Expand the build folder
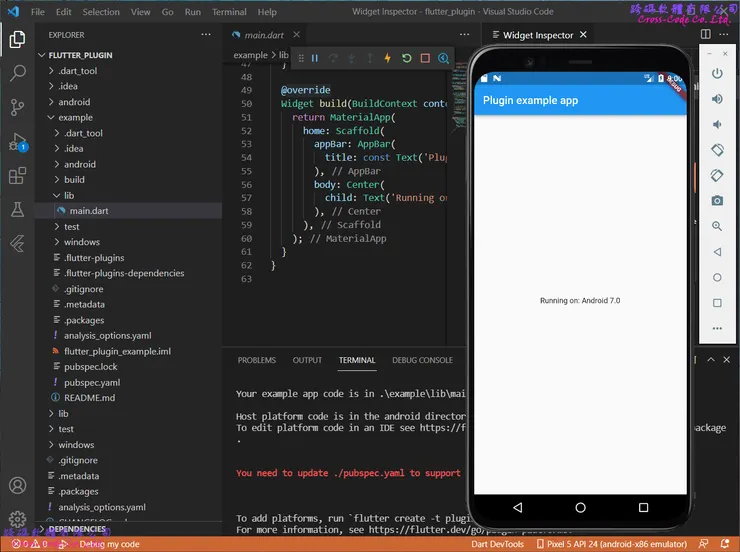Image resolution: width=740 pixels, height=552 pixels. pyautogui.click(x=74, y=180)
